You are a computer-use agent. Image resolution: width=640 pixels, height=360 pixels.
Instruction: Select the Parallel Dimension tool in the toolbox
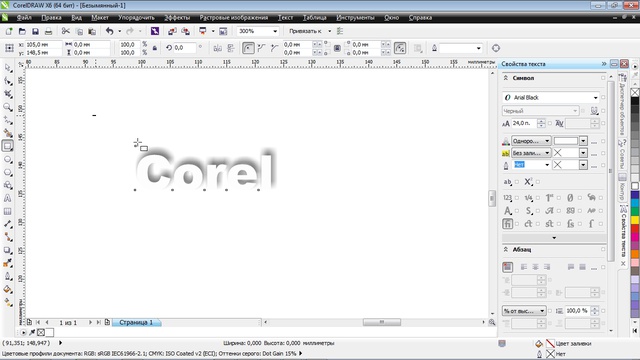[8, 224]
